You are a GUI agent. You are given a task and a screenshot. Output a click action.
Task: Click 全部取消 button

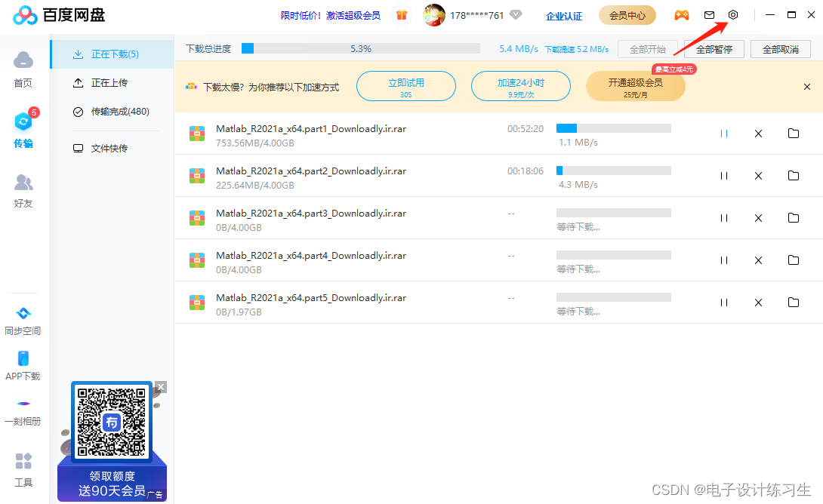pyautogui.click(x=781, y=49)
